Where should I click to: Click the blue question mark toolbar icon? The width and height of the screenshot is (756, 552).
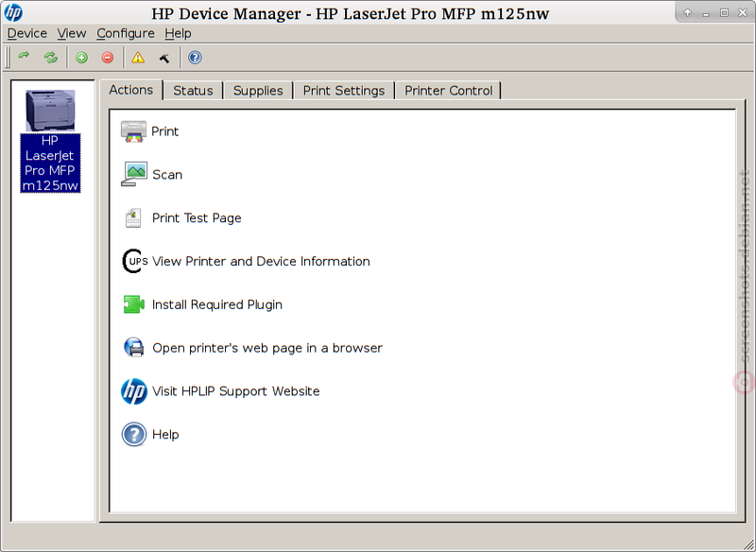(195, 58)
